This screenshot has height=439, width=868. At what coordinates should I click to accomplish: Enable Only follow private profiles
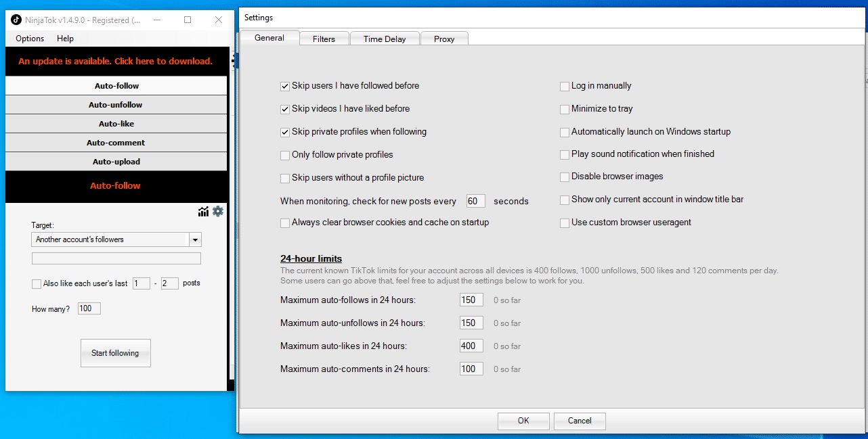(x=285, y=155)
